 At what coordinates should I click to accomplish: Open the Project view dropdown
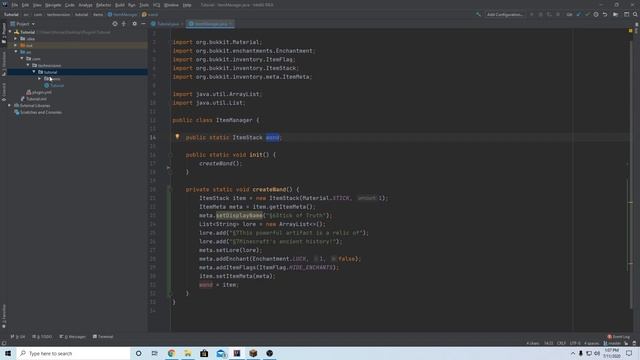(x=23, y=24)
